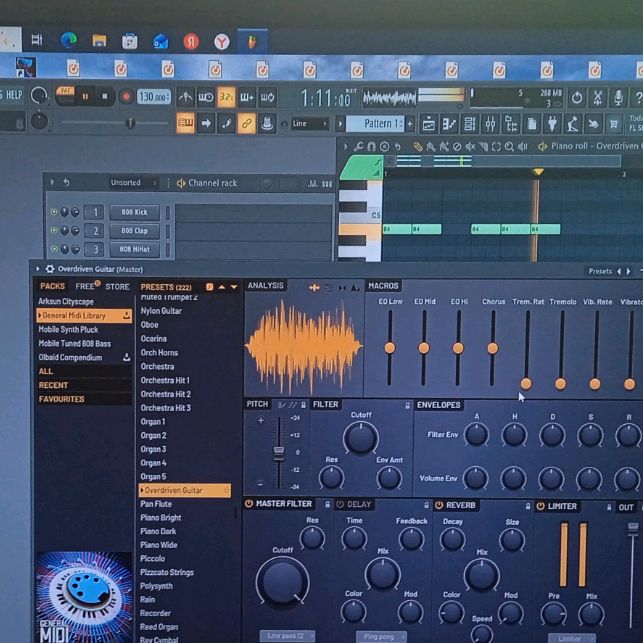Open the Browser view icon
Image resolution: width=643 pixels, height=643 pixels.
511,123
